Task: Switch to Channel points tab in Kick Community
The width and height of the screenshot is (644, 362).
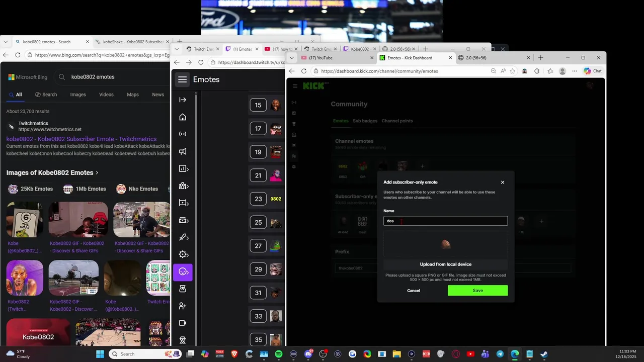Action: coord(397,121)
